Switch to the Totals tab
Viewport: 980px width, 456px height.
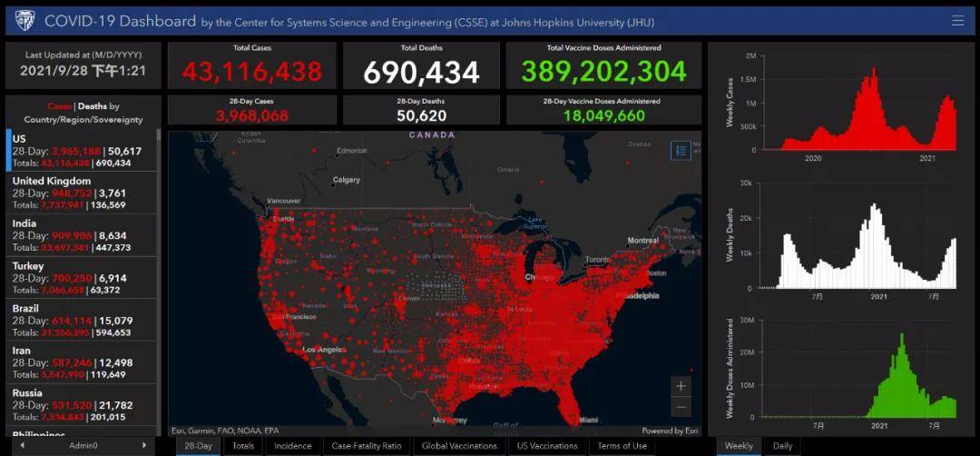click(x=243, y=446)
